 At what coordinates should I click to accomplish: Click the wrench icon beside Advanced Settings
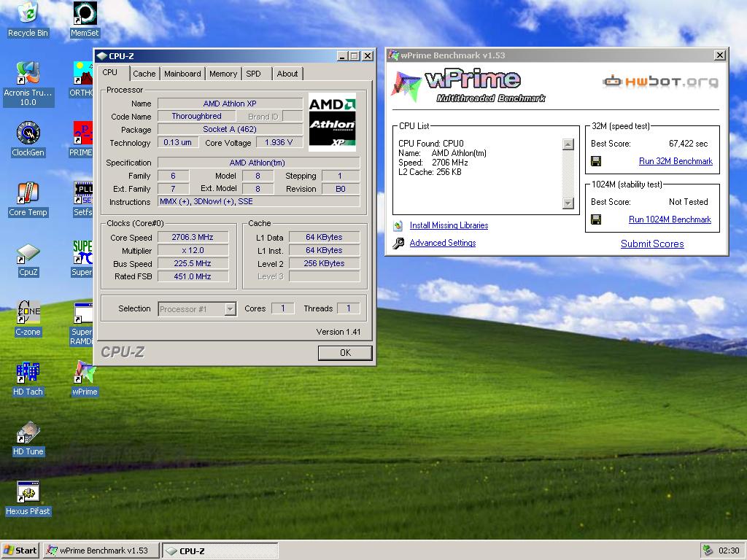point(398,244)
